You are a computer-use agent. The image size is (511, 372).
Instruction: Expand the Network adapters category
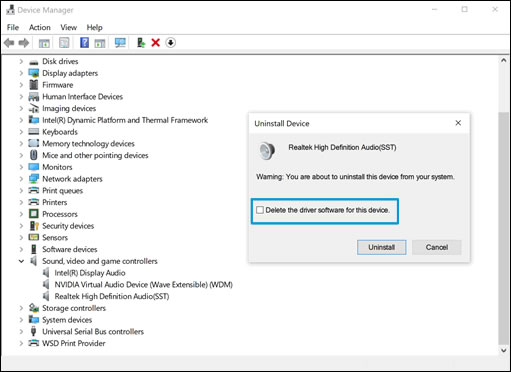coord(21,179)
